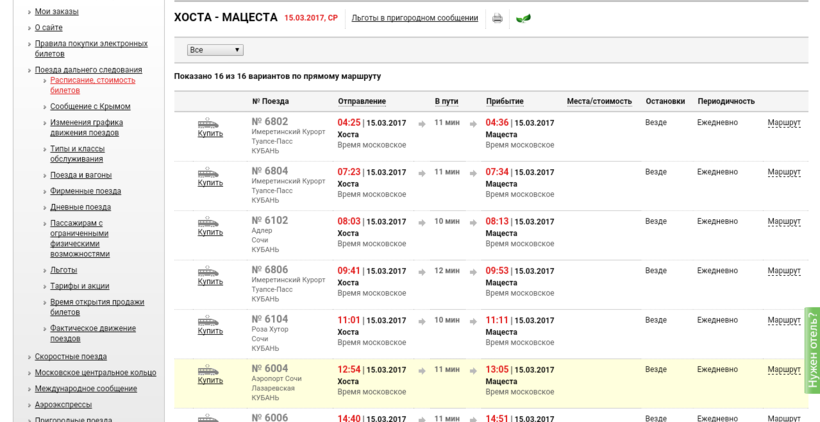Sort by 'Места/стоимость' column header
Image resolution: width=820 pixels, height=422 pixels.
(599, 101)
